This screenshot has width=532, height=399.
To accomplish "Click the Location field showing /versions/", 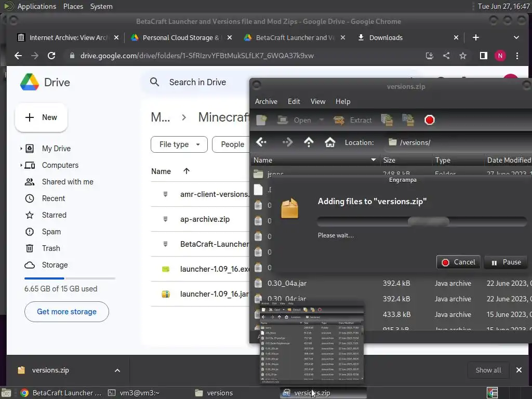I will (x=458, y=142).
